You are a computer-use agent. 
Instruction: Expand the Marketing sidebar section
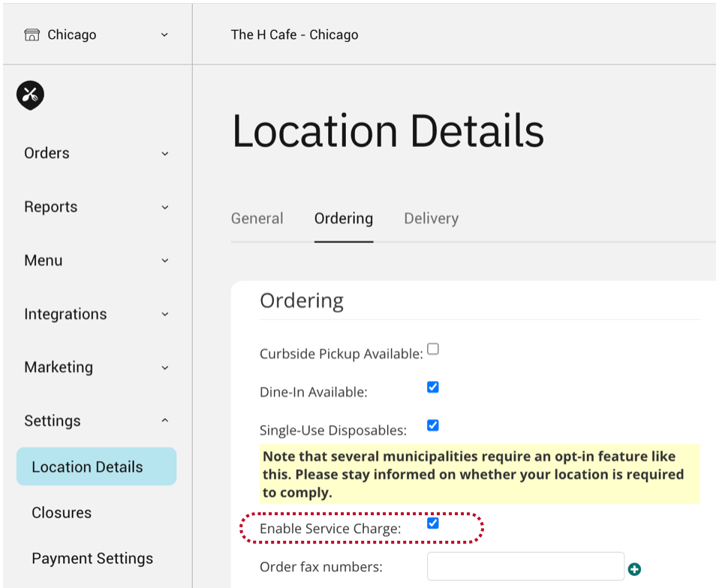(96, 367)
